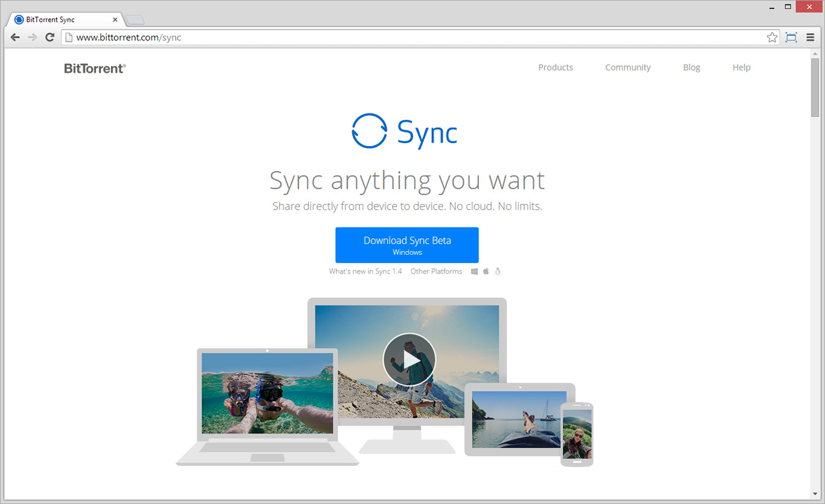Click the tablet boat photo

click(519, 419)
